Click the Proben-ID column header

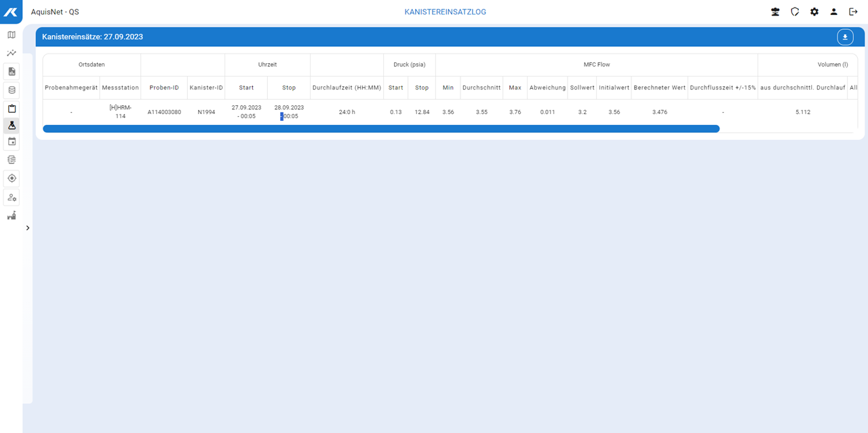(x=164, y=88)
